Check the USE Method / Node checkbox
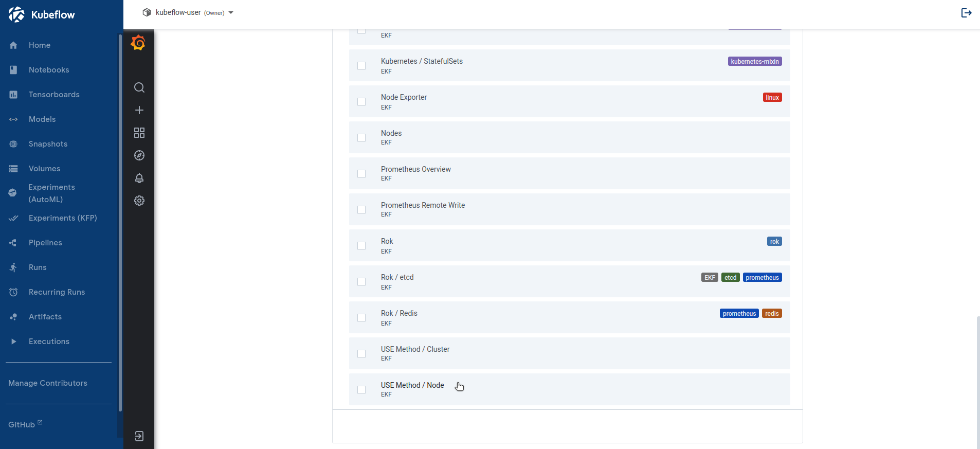Screen dimensions: 980x449 (x=361, y=390)
